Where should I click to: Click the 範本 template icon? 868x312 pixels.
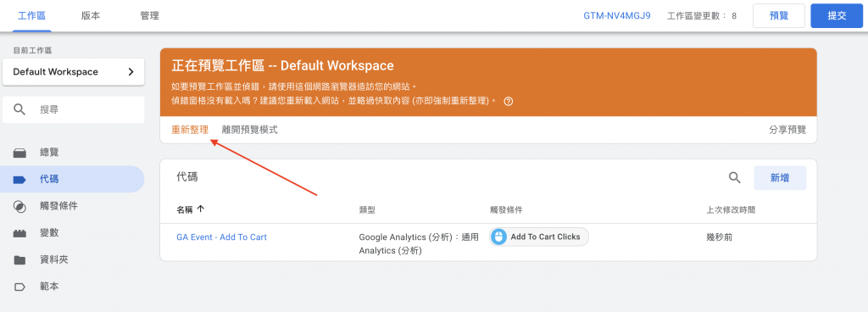click(x=19, y=287)
